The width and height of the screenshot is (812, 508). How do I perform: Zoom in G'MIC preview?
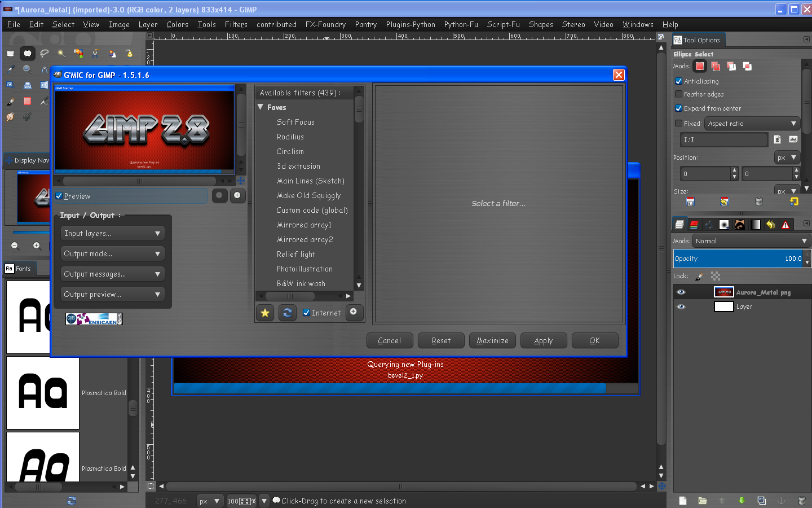pos(237,195)
